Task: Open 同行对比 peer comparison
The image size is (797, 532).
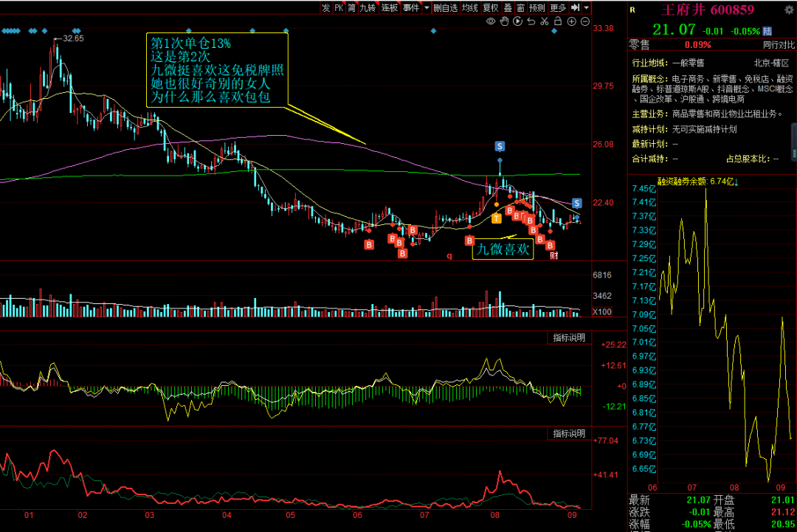Action: tap(779, 45)
